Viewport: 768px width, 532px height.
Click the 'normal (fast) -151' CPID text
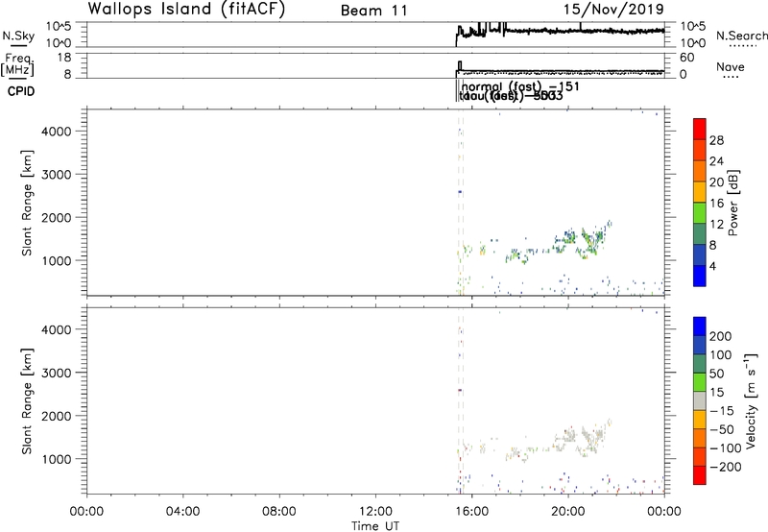[520, 86]
